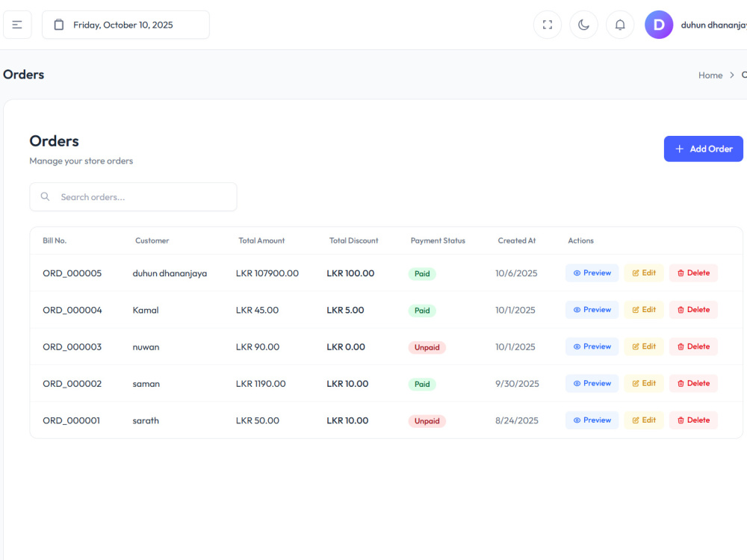Edit order ORD_000004 for Kamal

[644, 310]
